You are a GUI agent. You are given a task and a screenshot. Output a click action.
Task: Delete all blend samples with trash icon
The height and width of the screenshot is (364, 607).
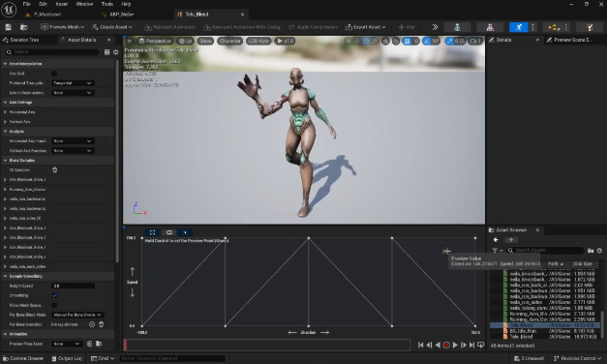[54, 169]
